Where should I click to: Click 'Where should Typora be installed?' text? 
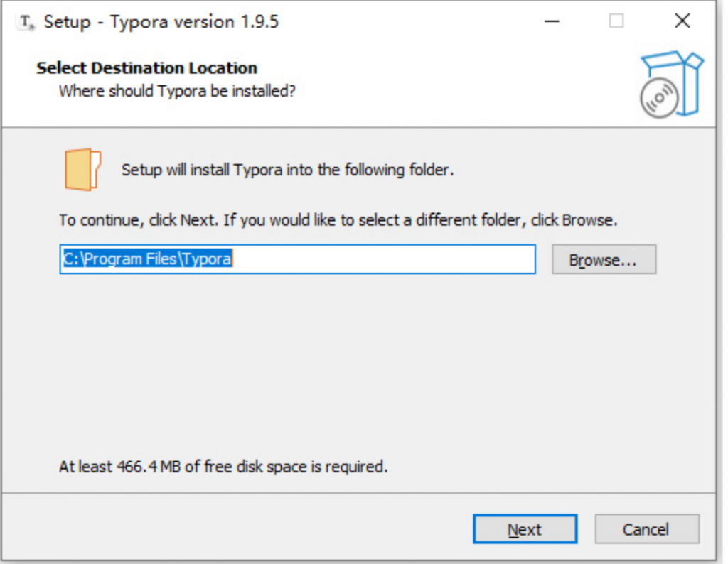tap(177, 91)
